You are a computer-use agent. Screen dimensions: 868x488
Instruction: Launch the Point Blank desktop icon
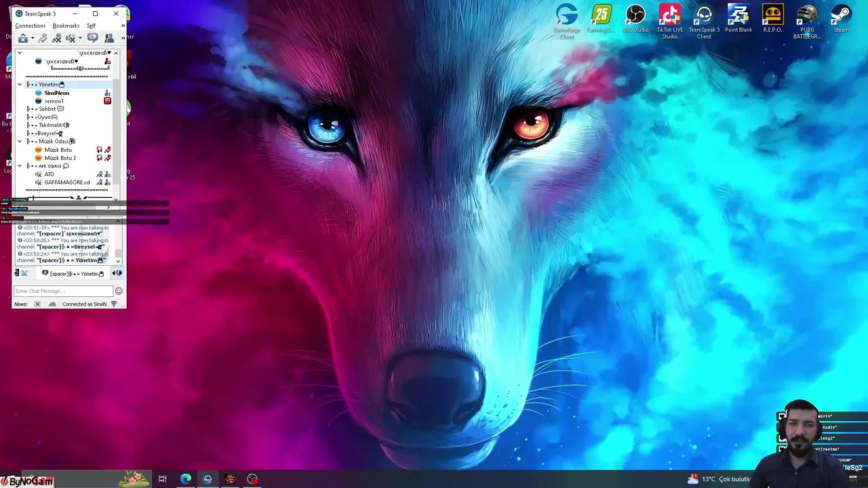(738, 19)
